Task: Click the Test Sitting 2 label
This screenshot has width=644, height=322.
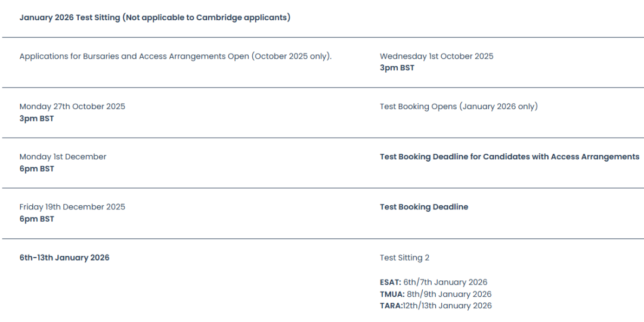Action: pyautogui.click(x=404, y=258)
